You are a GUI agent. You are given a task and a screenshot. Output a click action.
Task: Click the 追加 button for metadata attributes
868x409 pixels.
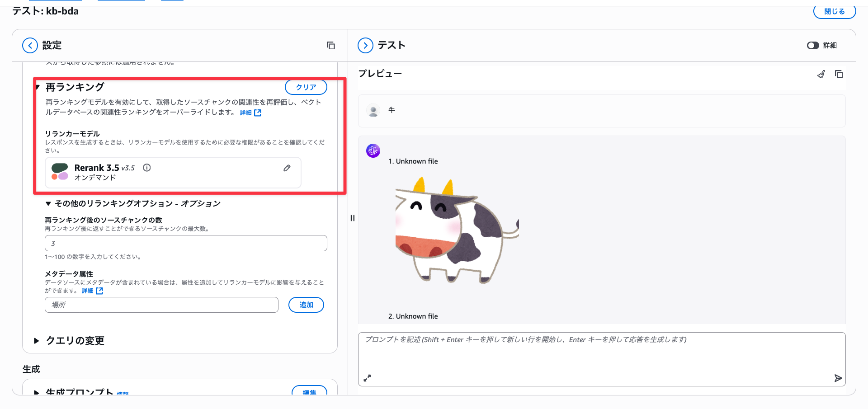coord(306,305)
